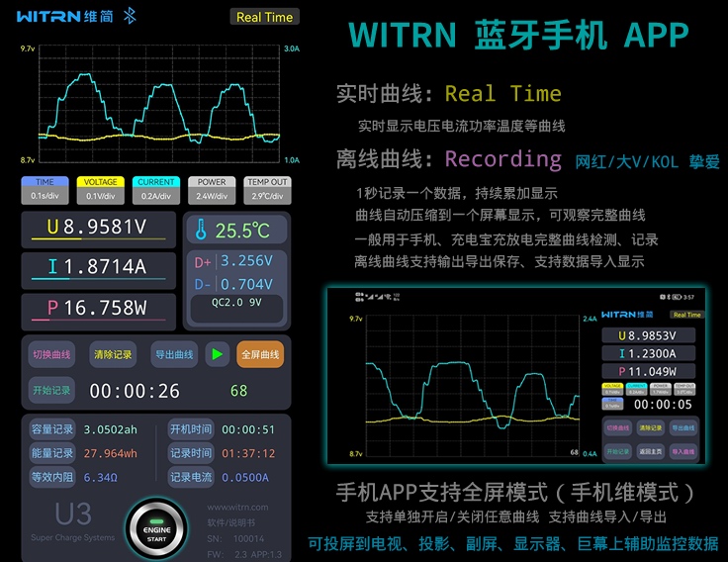The width and height of the screenshot is (728, 562).
Task: Click 00:00:05 timer in full-screen screenshot
Action: pos(663,405)
